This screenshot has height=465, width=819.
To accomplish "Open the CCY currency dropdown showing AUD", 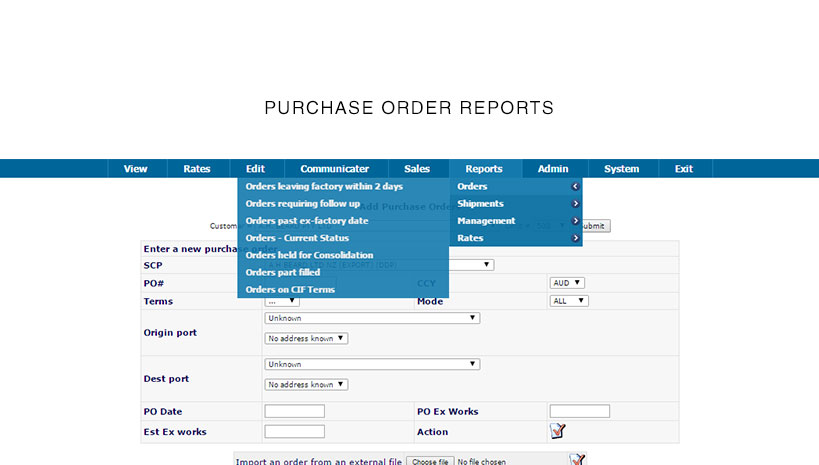I will [567, 283].
